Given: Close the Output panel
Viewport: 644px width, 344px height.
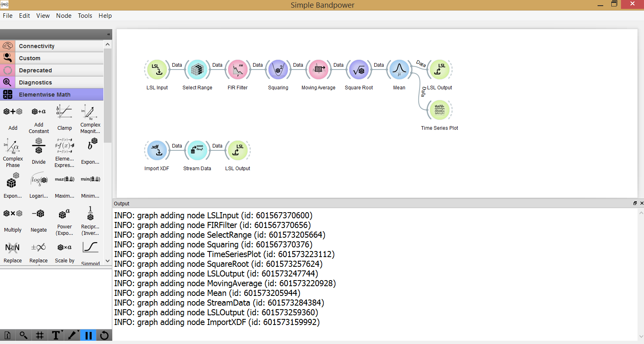Looking at the screenshot, I should coord(642,203).
